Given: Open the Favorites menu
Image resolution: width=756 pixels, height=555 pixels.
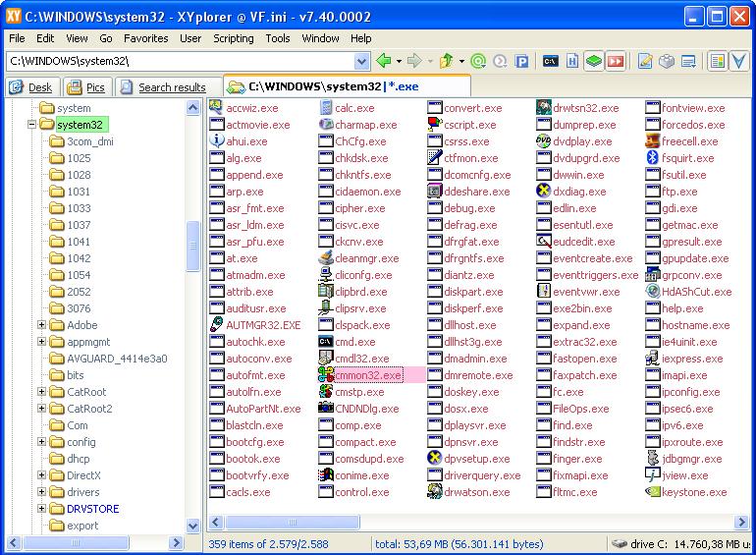Looking at the screenshot, I should tap(145, 38).
